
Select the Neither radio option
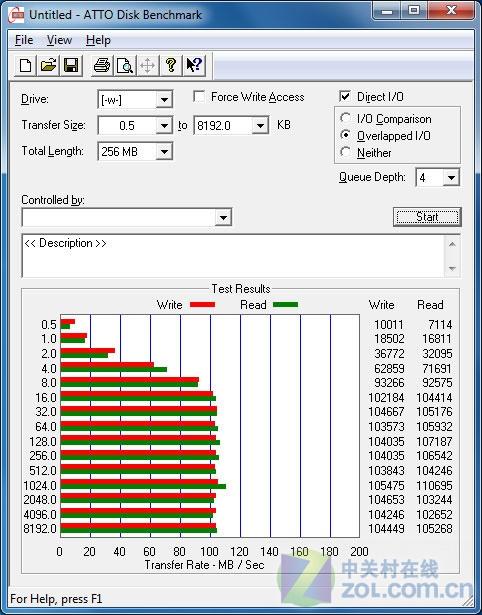tap(346, 152)
